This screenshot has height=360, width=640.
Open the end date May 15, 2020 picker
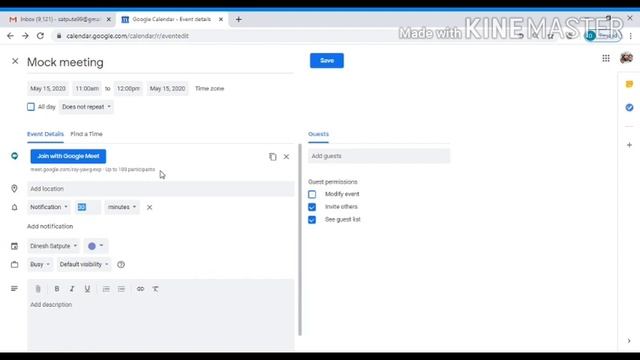tap(167, 89)
